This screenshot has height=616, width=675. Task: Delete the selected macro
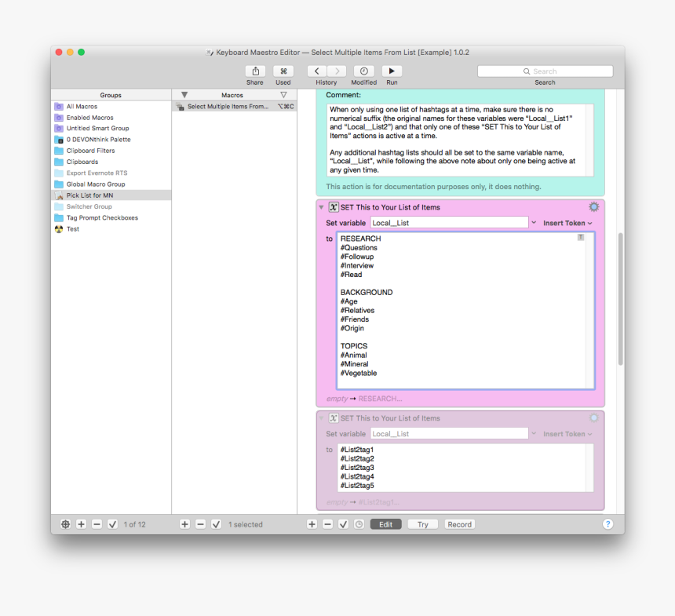tap(201, 524)
